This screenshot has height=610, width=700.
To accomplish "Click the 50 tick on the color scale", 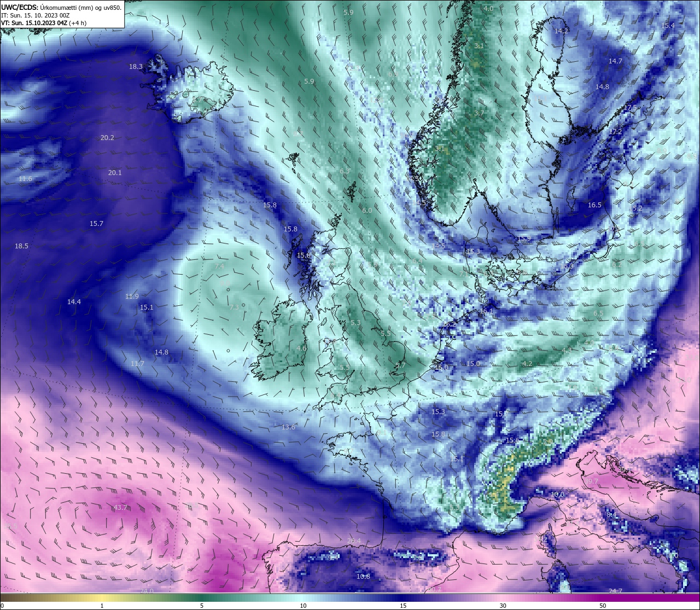I will [x=603, y=606].
